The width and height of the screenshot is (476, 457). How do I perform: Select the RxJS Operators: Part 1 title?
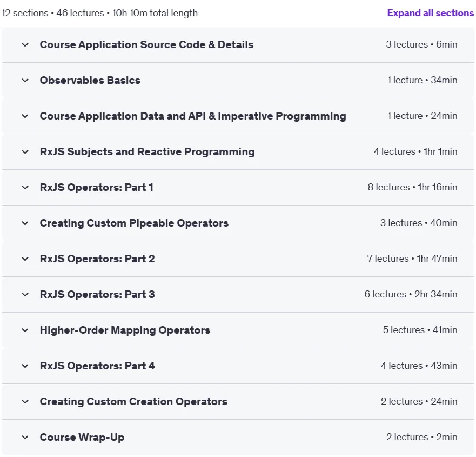tap(96, 188)
